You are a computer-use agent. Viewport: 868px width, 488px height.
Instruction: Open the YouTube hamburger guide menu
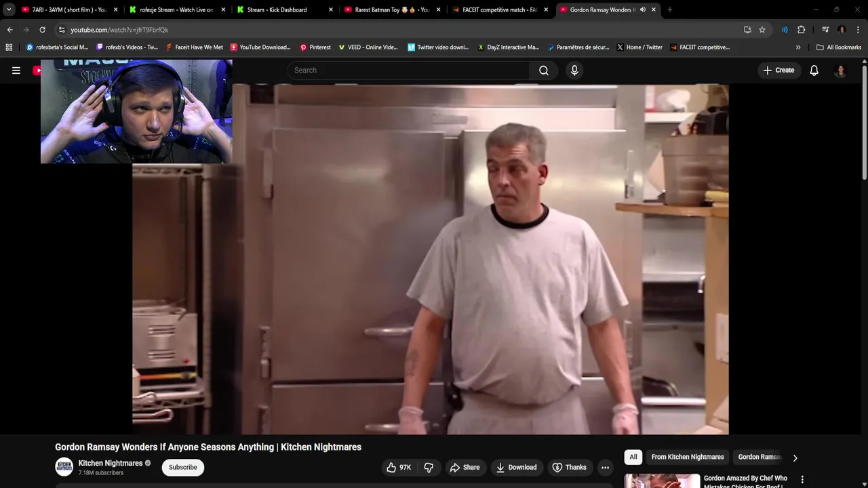pyautogui.click(x=16, y=70)
